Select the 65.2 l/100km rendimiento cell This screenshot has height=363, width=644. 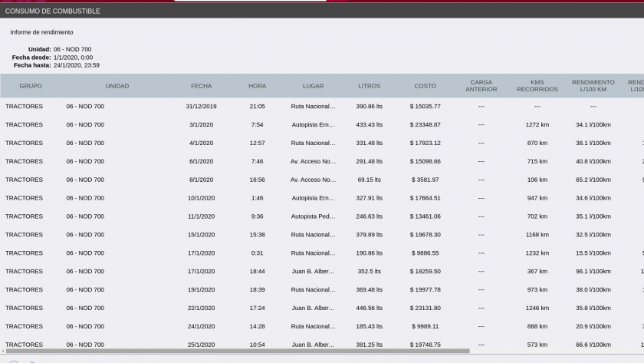(x=593, y=180)
